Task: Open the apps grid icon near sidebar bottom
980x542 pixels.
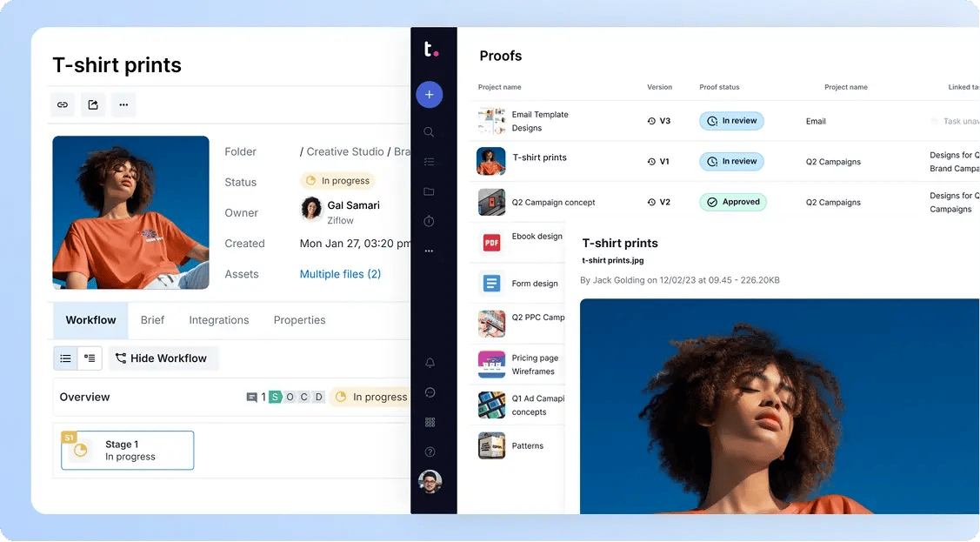Action: tap(430, 422)
